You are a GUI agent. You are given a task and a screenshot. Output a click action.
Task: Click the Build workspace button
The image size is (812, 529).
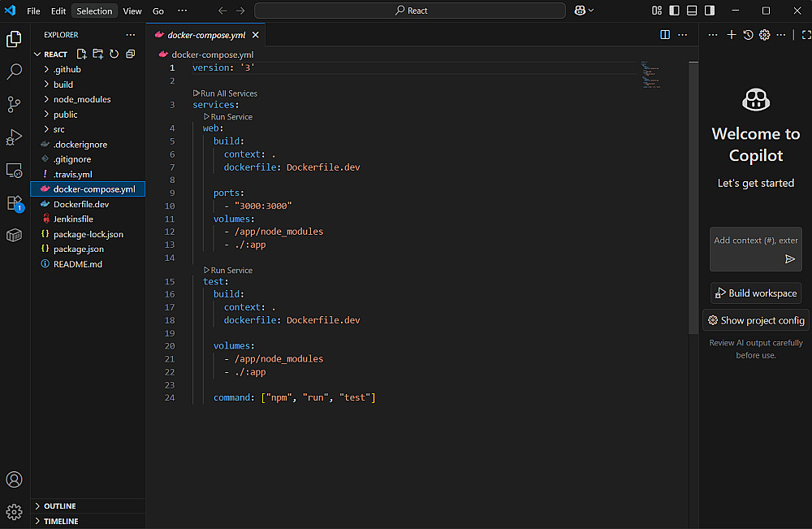[755, 293]
